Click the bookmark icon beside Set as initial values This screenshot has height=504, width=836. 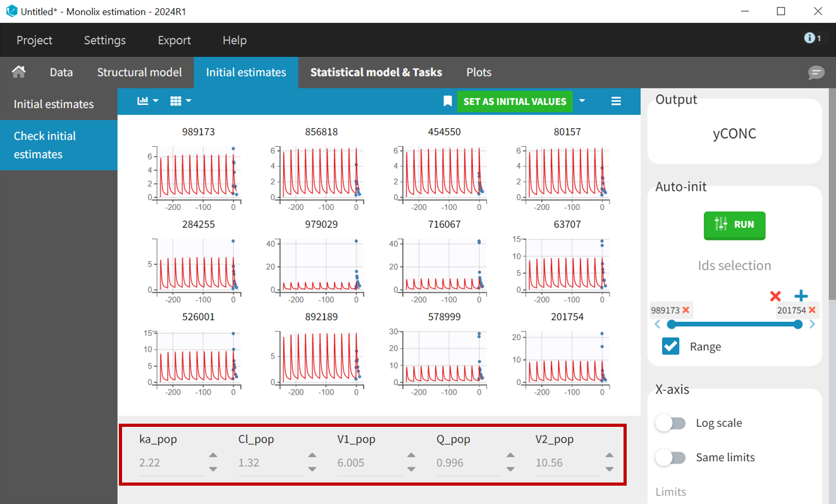click(x=448, y=101)
